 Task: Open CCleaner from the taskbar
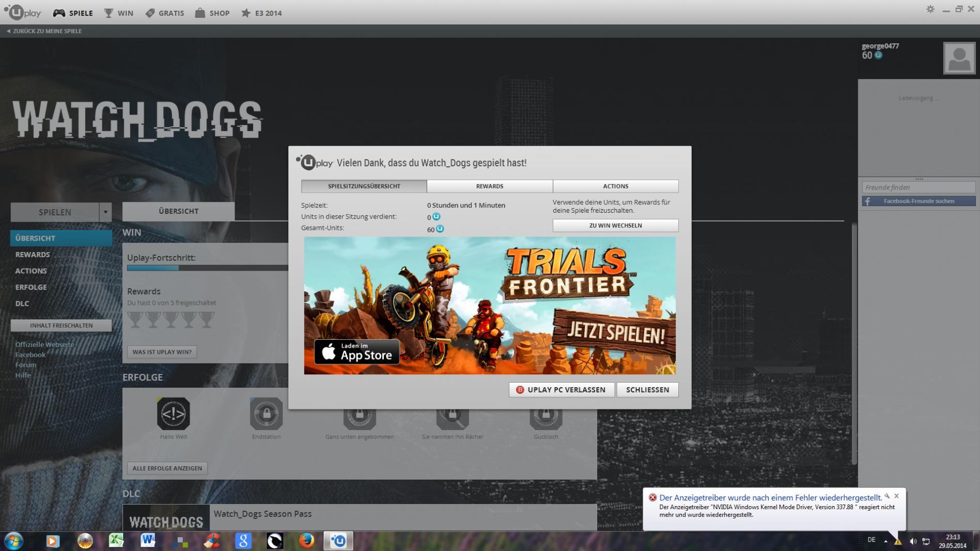(212, 541)
